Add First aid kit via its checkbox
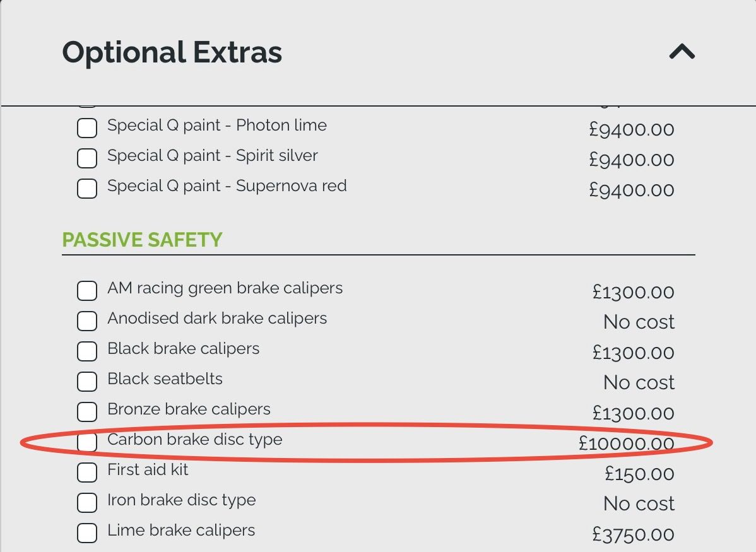Screen dimensions: 756x552 tap(87, 473)
